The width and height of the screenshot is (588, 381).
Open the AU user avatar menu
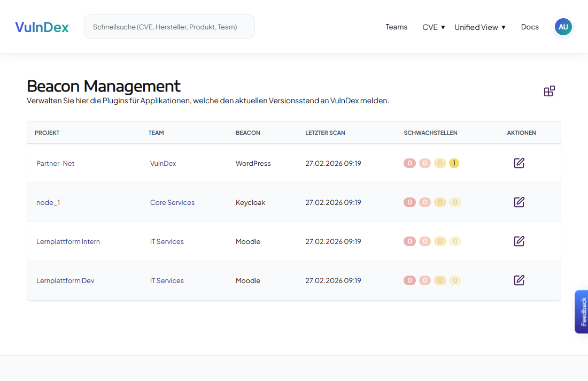coord(563,27)
